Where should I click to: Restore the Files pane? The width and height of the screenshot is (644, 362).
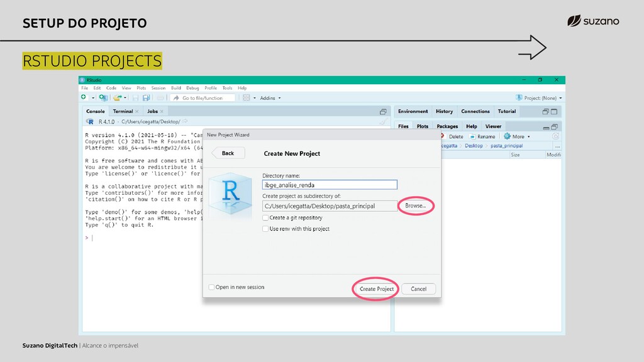555,127
